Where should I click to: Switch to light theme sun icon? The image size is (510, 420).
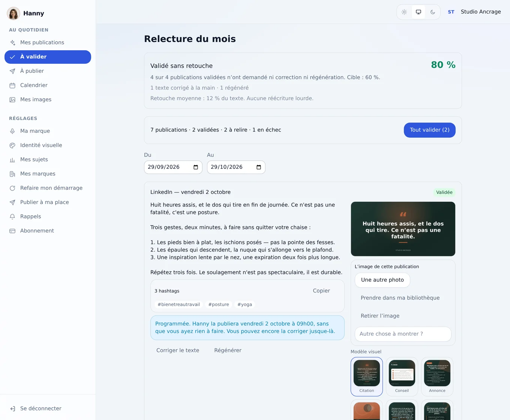404,12
